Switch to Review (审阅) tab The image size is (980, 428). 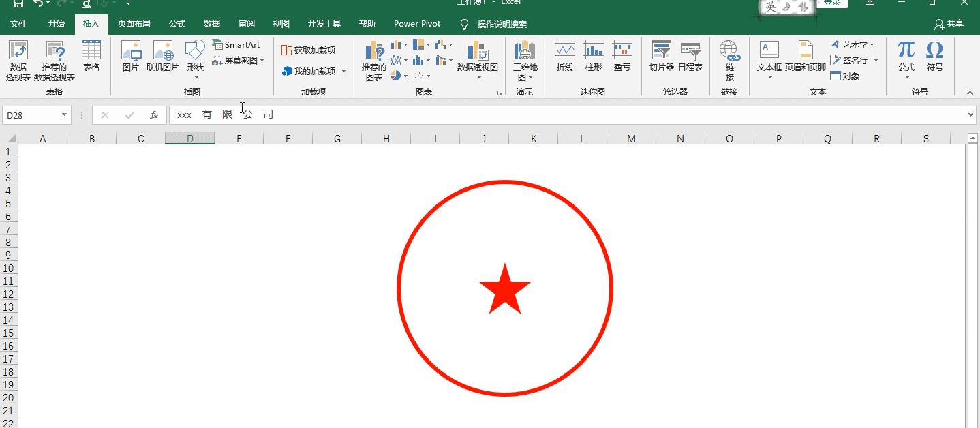[x=247, y=24]
